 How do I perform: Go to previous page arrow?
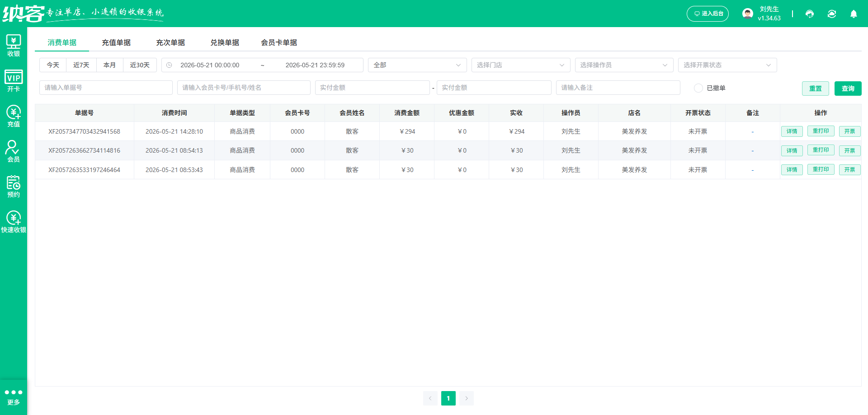coord(430,398)
